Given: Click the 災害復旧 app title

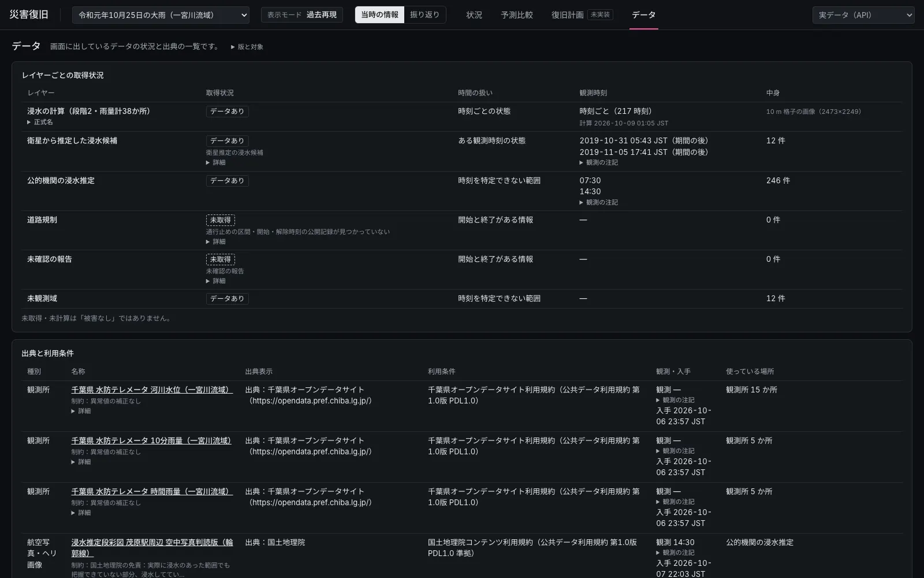Looking at the screenshot, I should (x=29, y=14).
